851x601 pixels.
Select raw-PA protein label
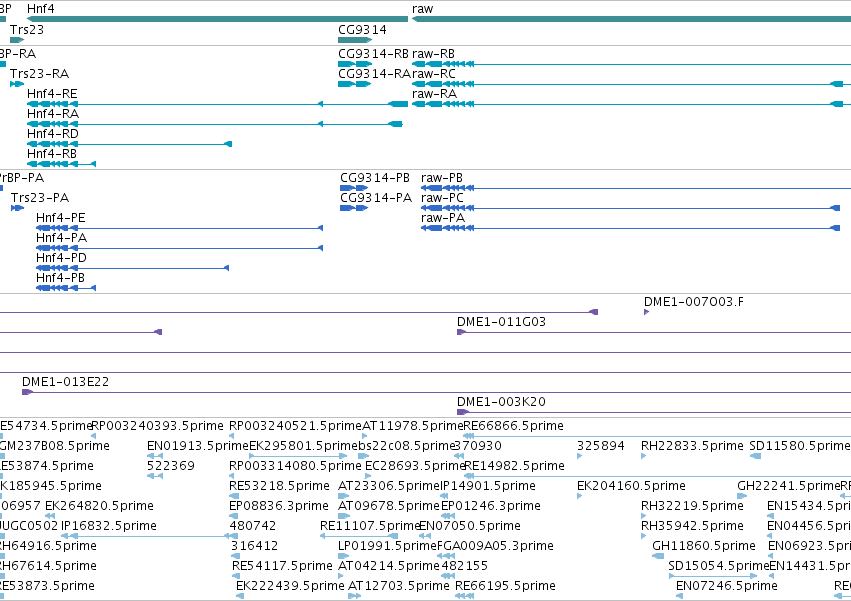click(443, 218)
